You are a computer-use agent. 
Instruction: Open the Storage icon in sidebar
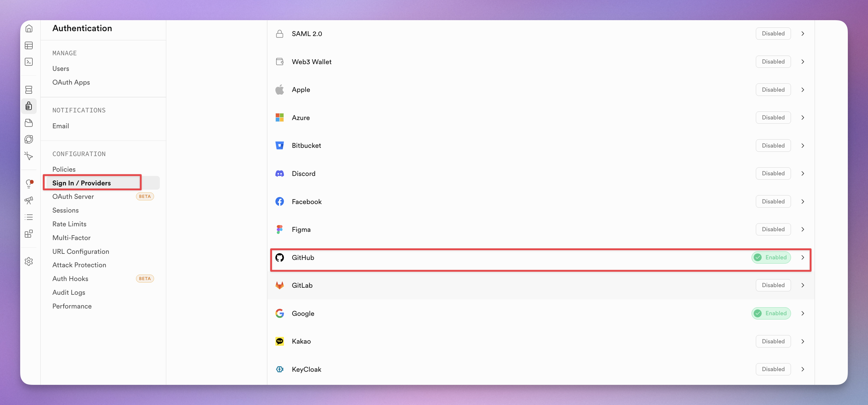(x=29, y=123)
